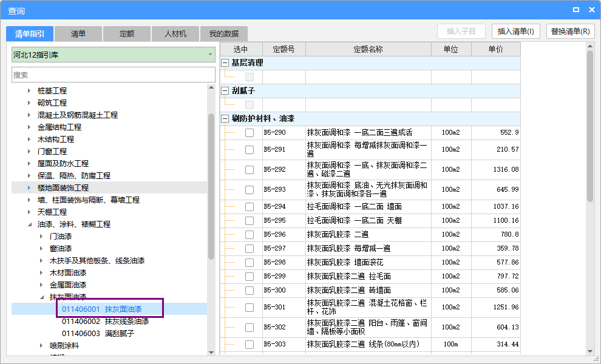The height and width of the screenshot is (364, 601).
Task: Click the 定额名称 column header
Action: 368,49
